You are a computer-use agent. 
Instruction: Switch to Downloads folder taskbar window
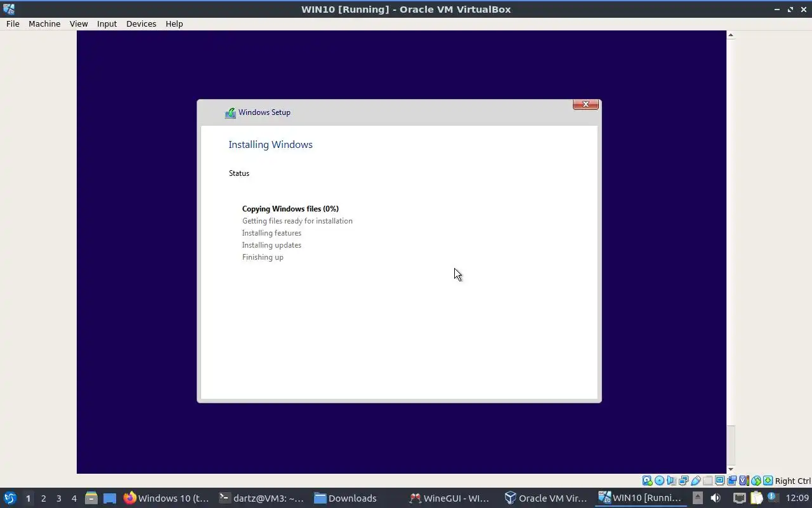pyautogui.click(x=357, y=498)
